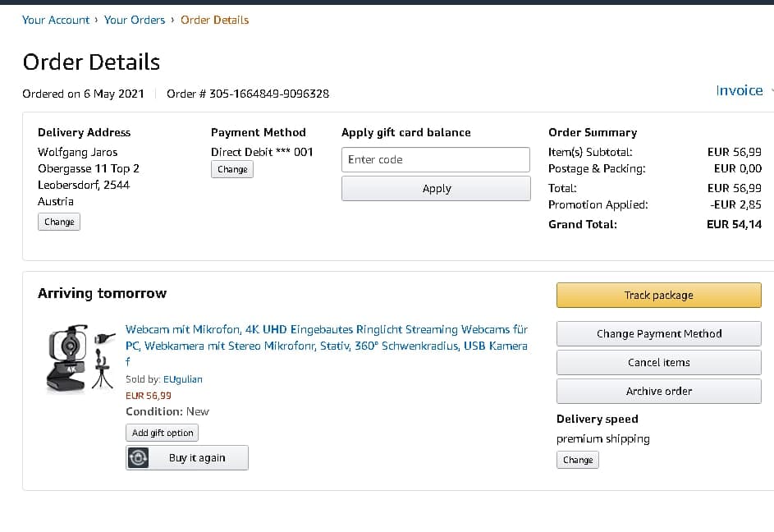Image resolution: width=774 pixels, height=532 pixels.
Task: Change the Direct Debit payment method
Action: point(232,169)
